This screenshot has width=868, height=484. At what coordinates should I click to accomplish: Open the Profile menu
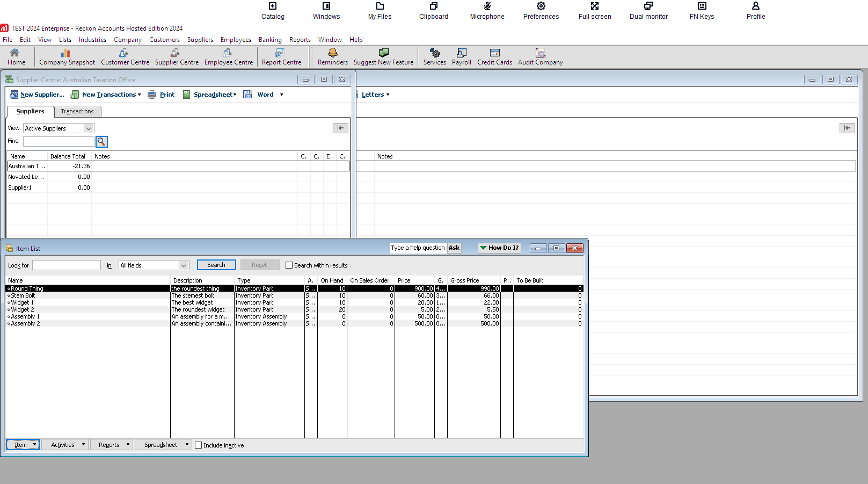pos(756,11)
